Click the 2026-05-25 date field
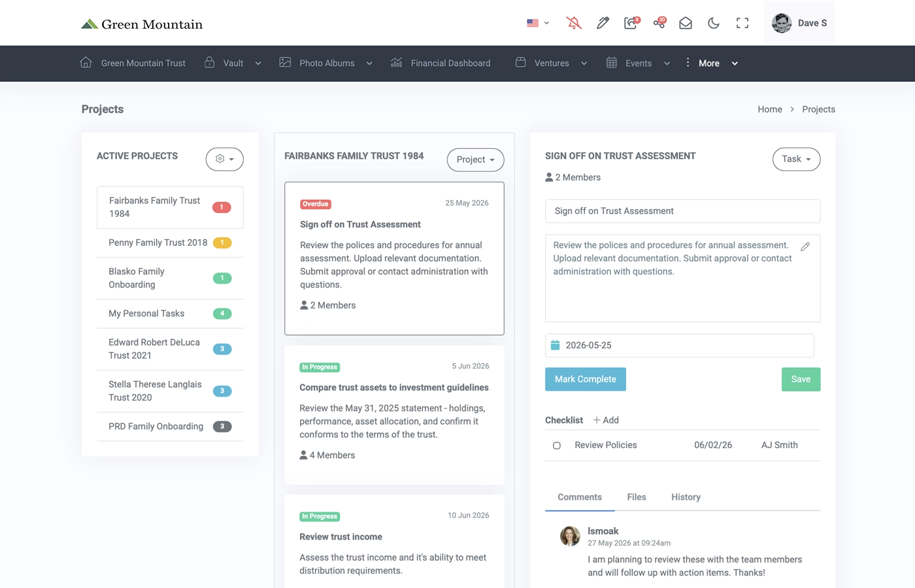This screenshot has height=588, width=915. [x=680, y=345]
